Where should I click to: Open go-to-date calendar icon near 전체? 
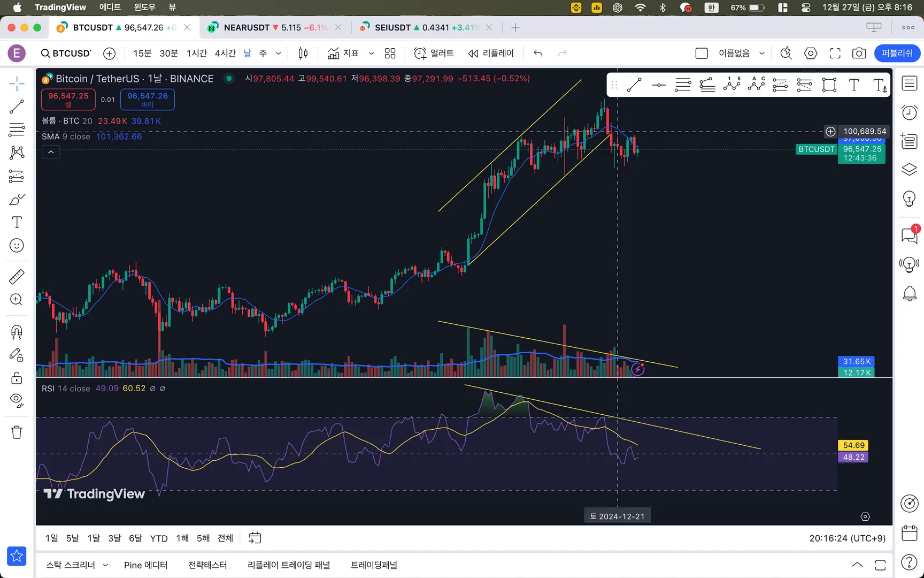(255, 538)
